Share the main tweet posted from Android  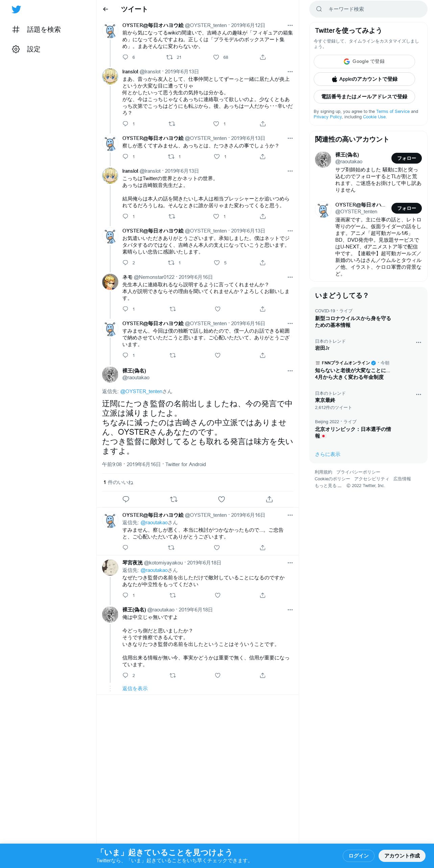click(269, 499)
